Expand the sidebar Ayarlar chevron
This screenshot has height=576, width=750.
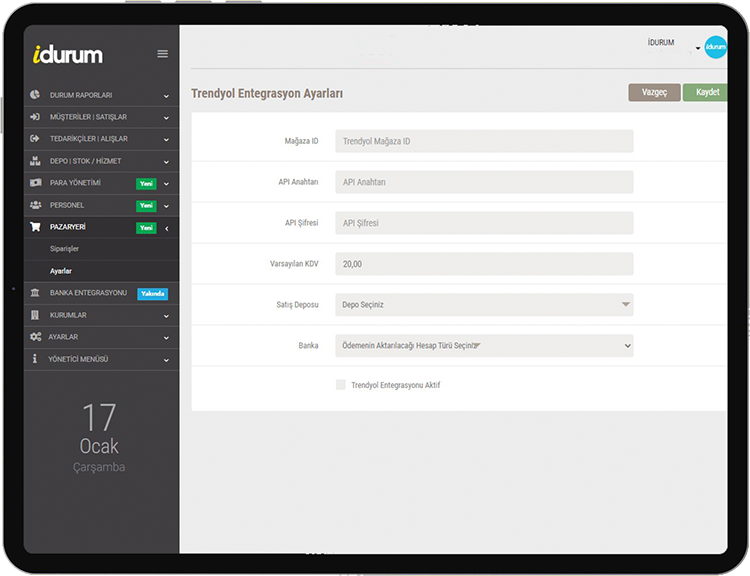[x=166, y=338]
